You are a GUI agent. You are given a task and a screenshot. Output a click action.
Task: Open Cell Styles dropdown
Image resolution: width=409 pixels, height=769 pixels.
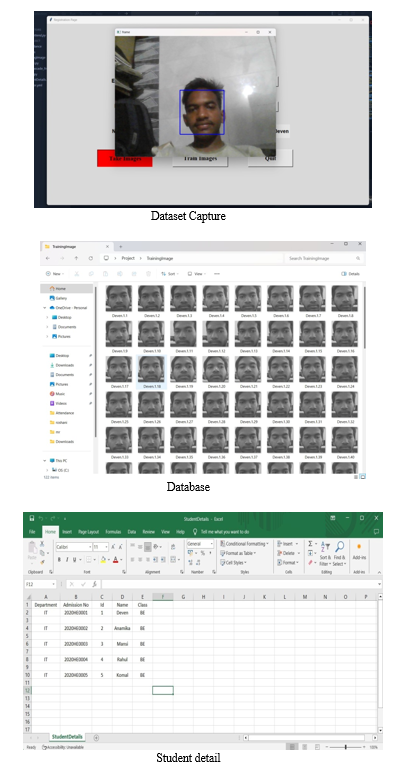(232, 563)
